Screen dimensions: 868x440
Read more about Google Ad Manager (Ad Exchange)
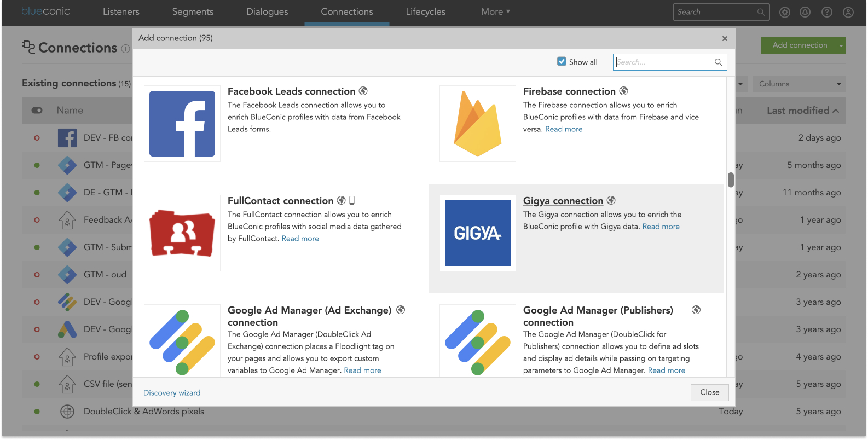(362, 370)
